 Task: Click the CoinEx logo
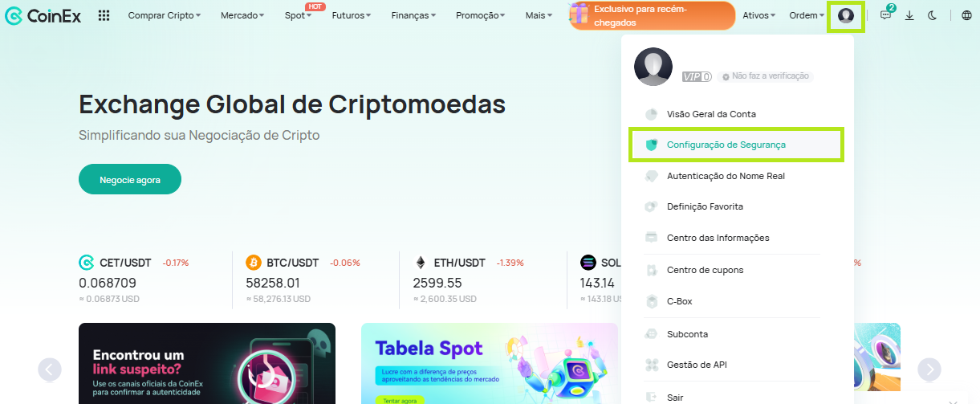tap(43, 15)
